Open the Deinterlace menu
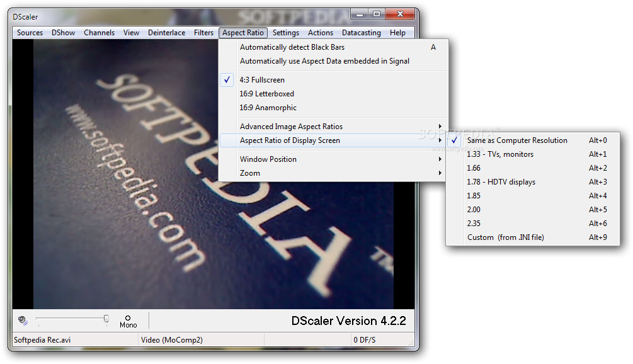 [167, 33]
